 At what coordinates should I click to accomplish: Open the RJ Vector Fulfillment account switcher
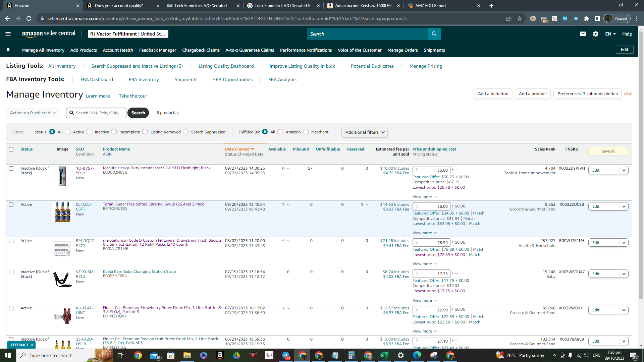point(128,34)
